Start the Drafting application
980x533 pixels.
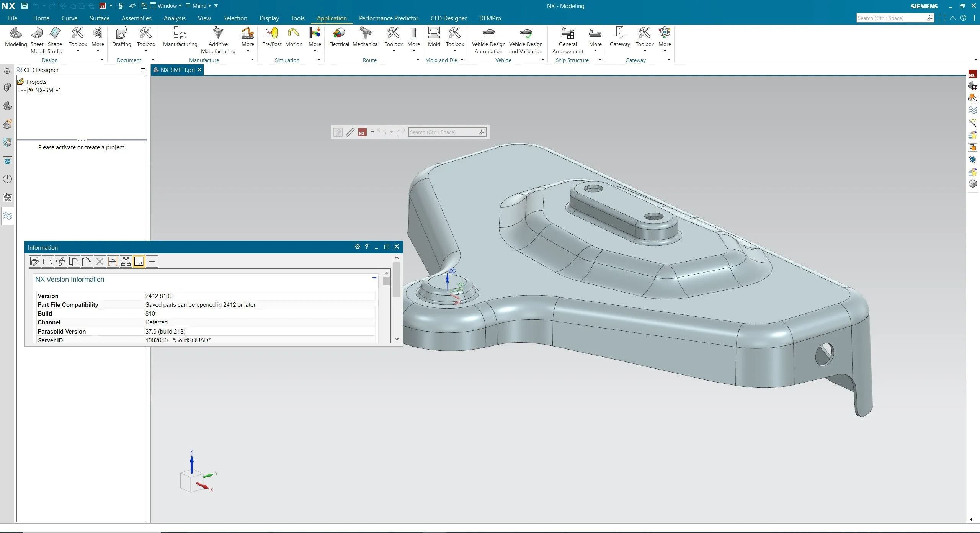tap(121, 37)
